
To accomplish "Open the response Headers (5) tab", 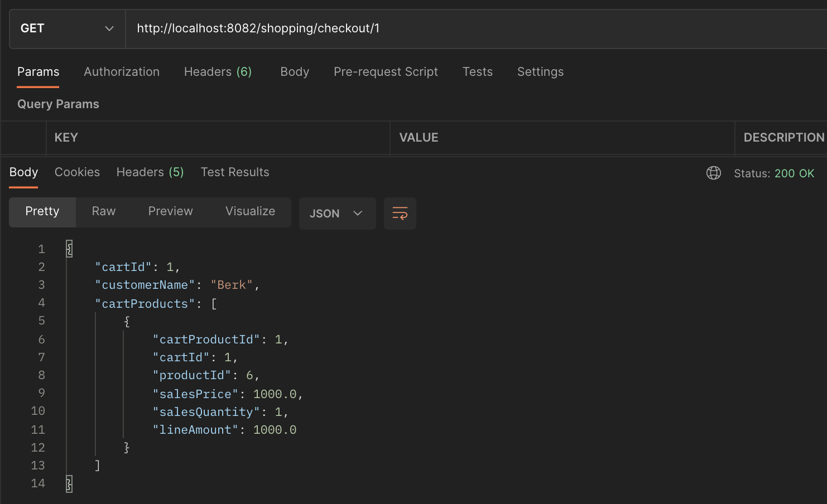I will pyautogui.click(x=150, y=172).
